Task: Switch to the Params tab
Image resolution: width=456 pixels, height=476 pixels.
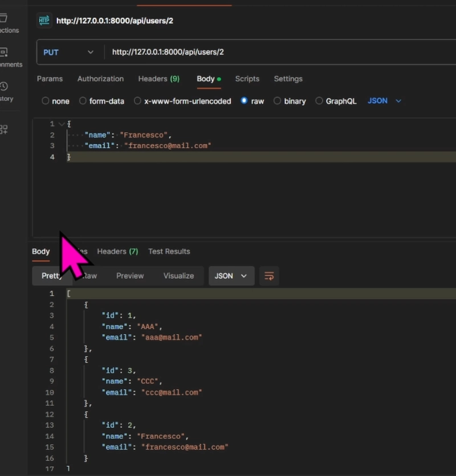Action: (x=50, y=79)
